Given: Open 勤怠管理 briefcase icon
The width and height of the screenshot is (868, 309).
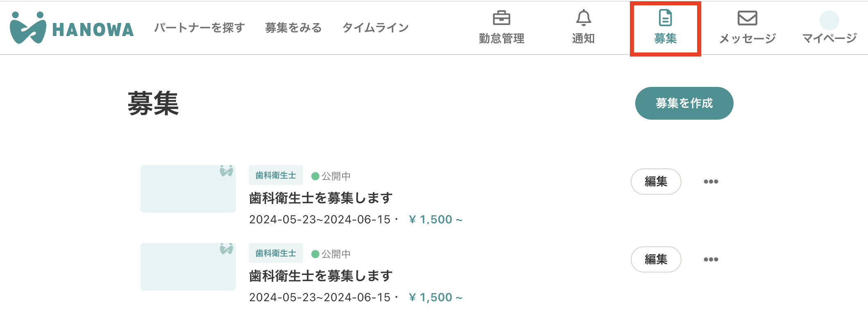Looking at the screenshot, I should tap(501, 18).
